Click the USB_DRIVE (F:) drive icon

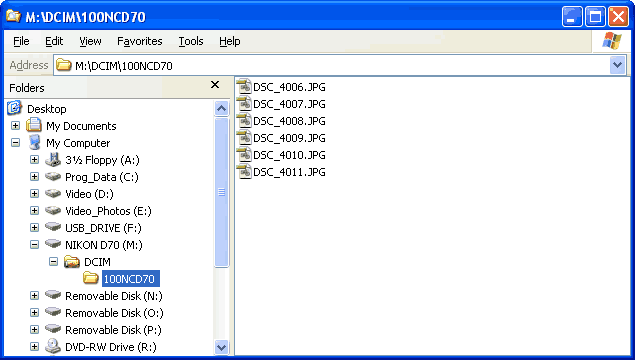53,227
